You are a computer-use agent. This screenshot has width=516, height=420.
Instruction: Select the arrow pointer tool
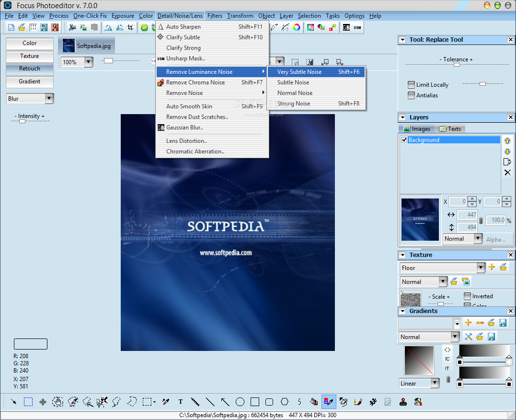click(13, 402)
